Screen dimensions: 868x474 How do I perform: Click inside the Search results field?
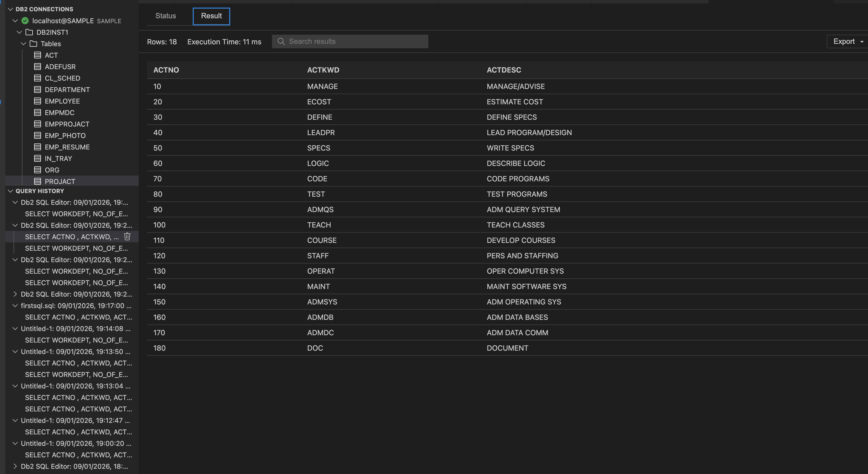tap(337, 41)
